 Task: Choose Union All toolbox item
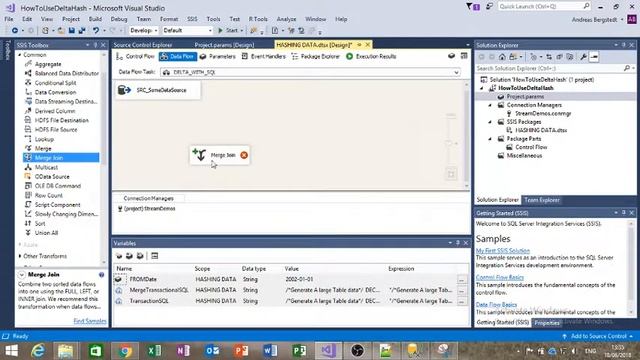pyautogui.click(x=46, y=233)
